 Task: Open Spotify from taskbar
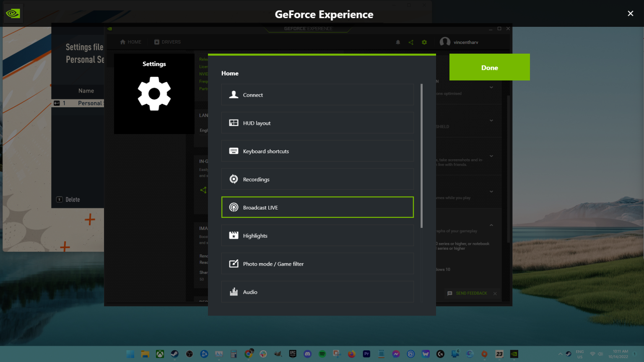tap(322, 354)
